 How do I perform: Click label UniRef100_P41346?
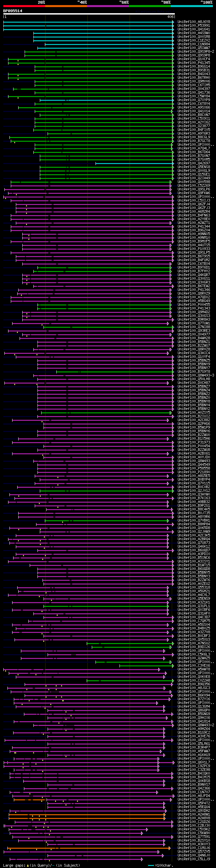(194, 290)
